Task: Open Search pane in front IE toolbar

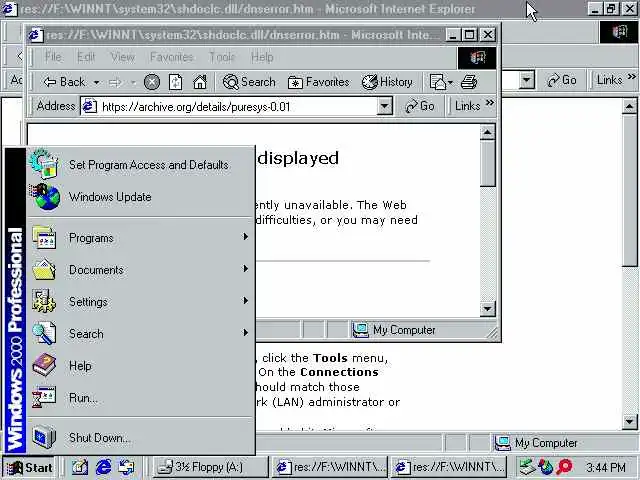Action: 249,82
